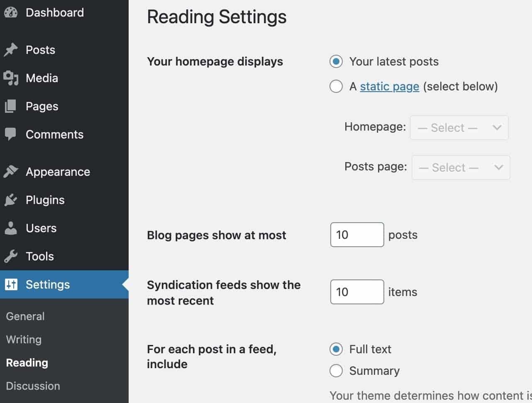Click the Plugins plug icon
The image size is (532, 403).
[x=11, y=200]
